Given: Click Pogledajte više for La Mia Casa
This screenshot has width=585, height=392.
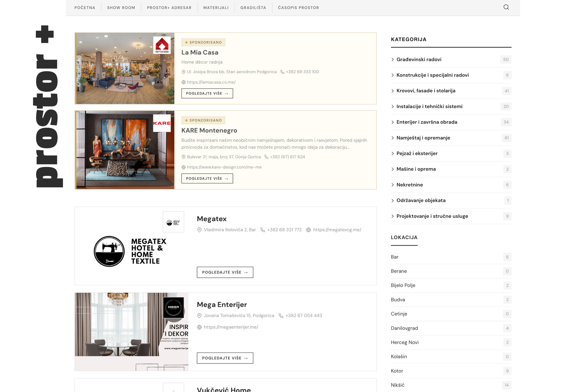Looking at the screenshot, I should coord(207,94).
